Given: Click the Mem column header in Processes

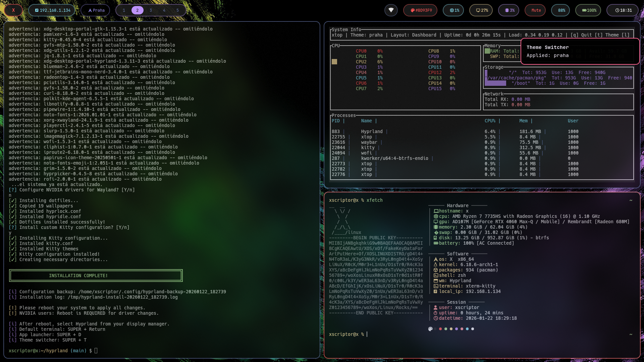Looking at the screenshot, I should point(523,121).
